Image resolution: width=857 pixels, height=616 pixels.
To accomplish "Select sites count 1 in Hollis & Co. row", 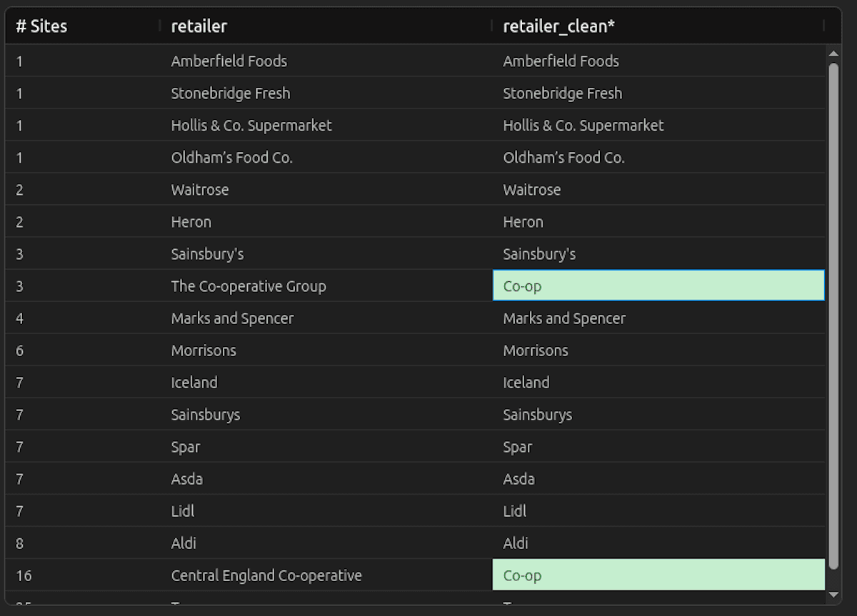I will [19, 126].
